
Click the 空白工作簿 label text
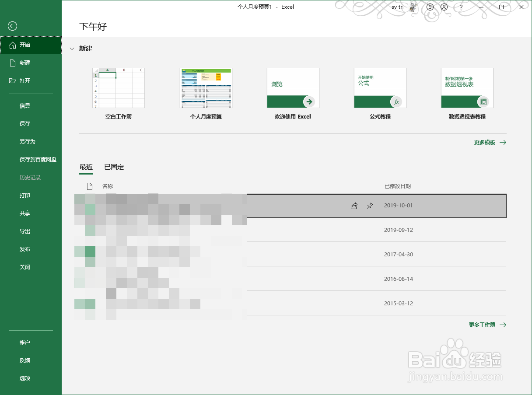coord(119,117)
